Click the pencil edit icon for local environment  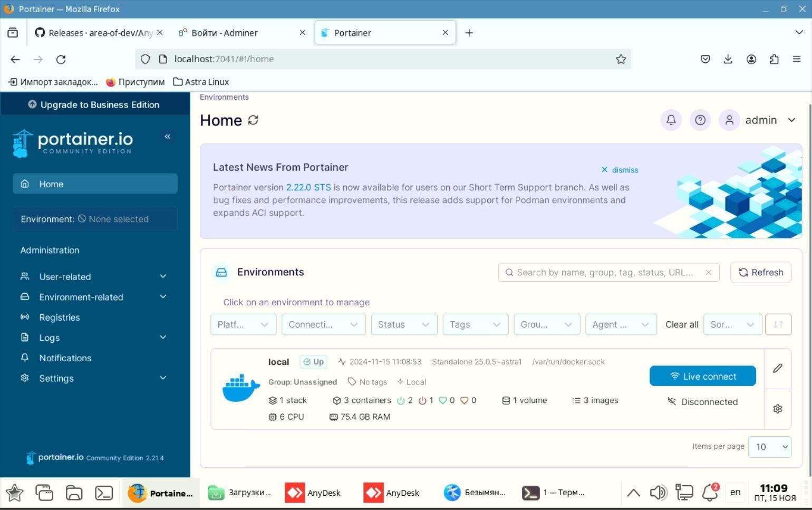(x=778, y=368)
